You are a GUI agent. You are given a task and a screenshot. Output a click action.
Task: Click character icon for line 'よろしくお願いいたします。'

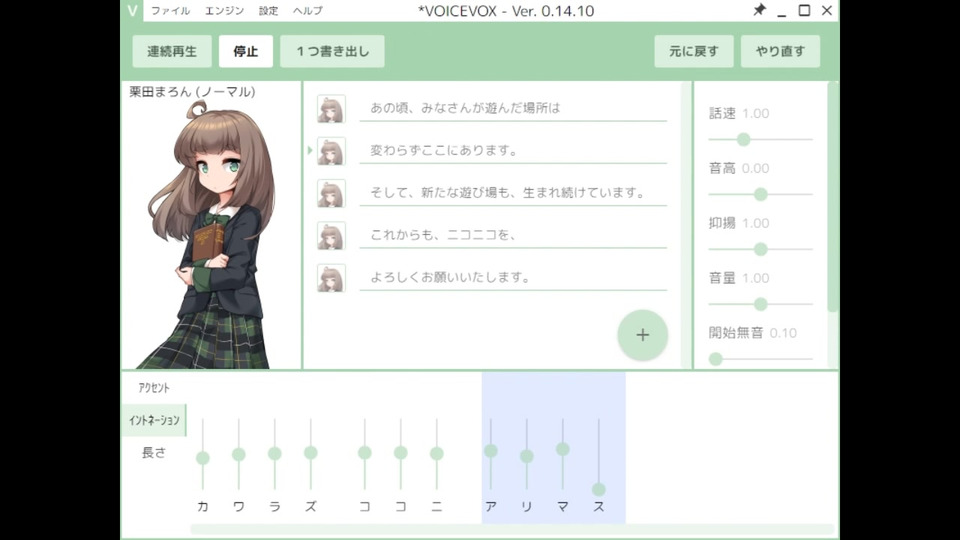(x=331, y=278)
